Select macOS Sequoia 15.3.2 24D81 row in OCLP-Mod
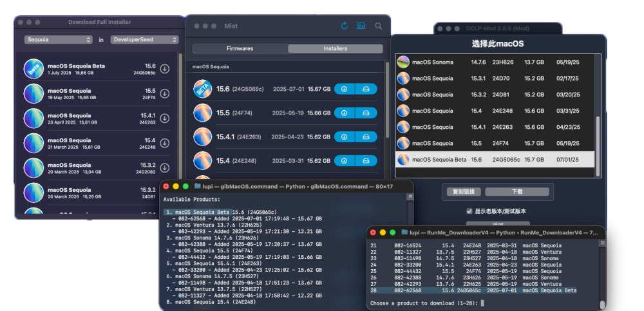Screen dimensions: 644x311 tap(495, 95)
